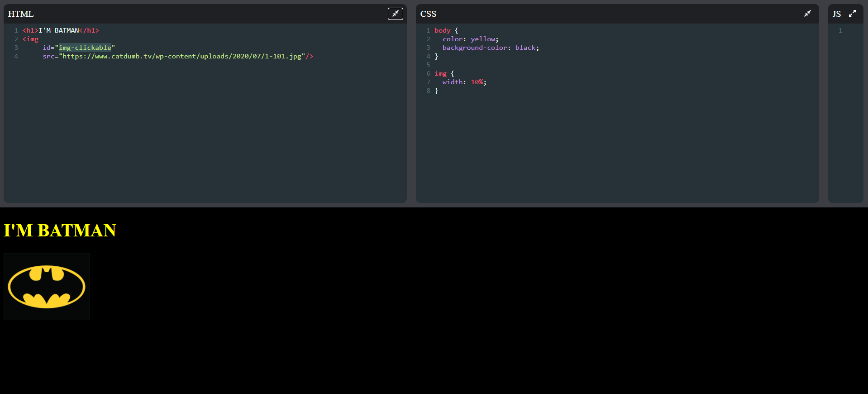868x394 pixels.
Task: Click empty line 5 number in CSS editor
Action: 428,65
